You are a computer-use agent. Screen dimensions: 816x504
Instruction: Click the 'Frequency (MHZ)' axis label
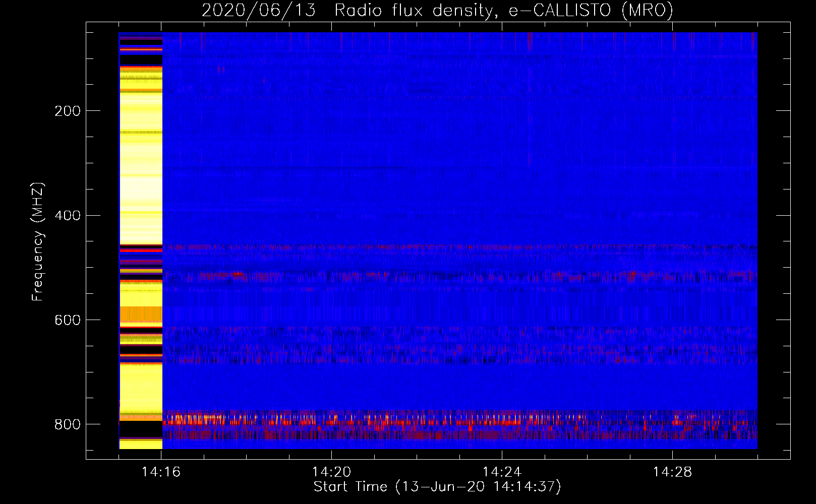click(x=37, y=242)
